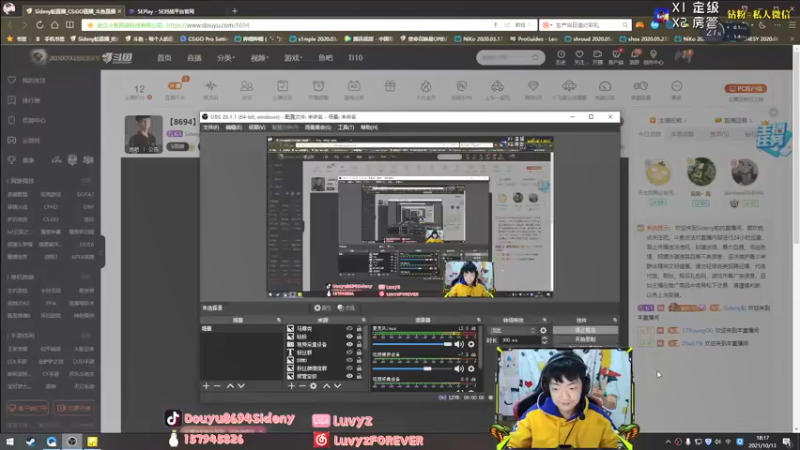
Task: Click the PC客户端 button
Action: [745, 89]
